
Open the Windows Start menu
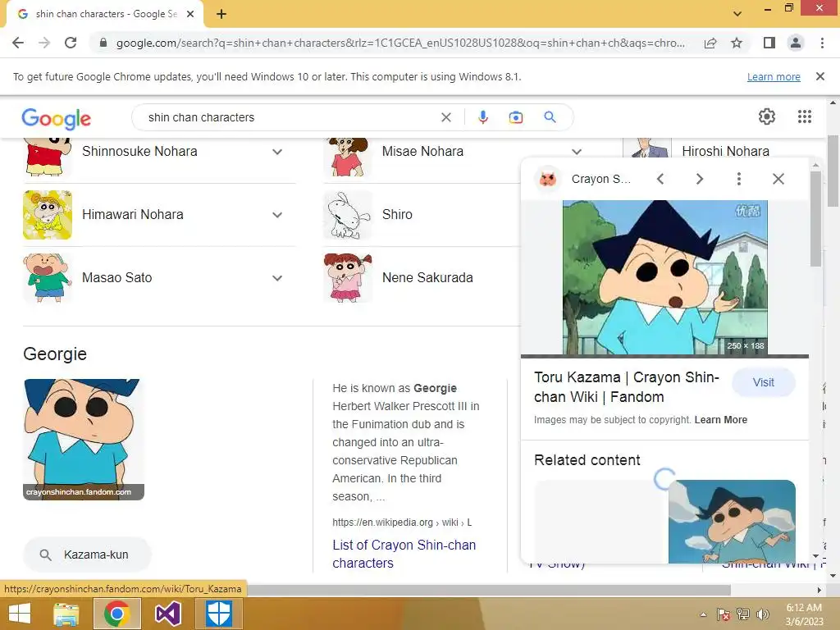[x=20, y=614]
